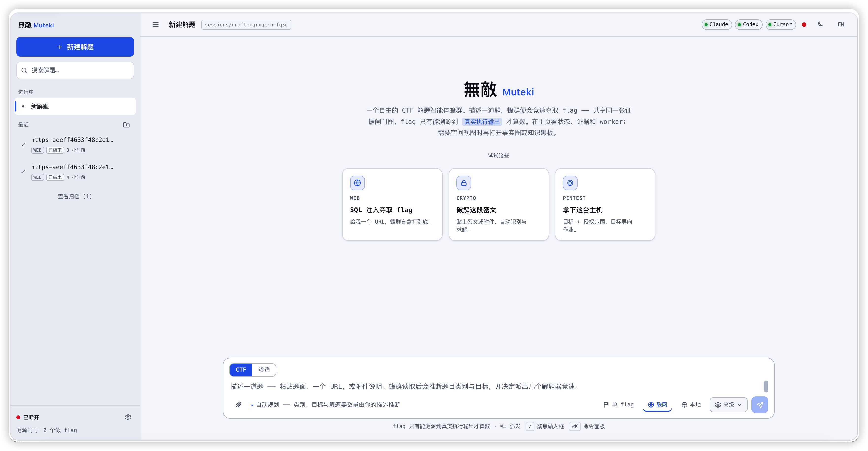Click the new folder icon beside 最近

tap(126, 125)
